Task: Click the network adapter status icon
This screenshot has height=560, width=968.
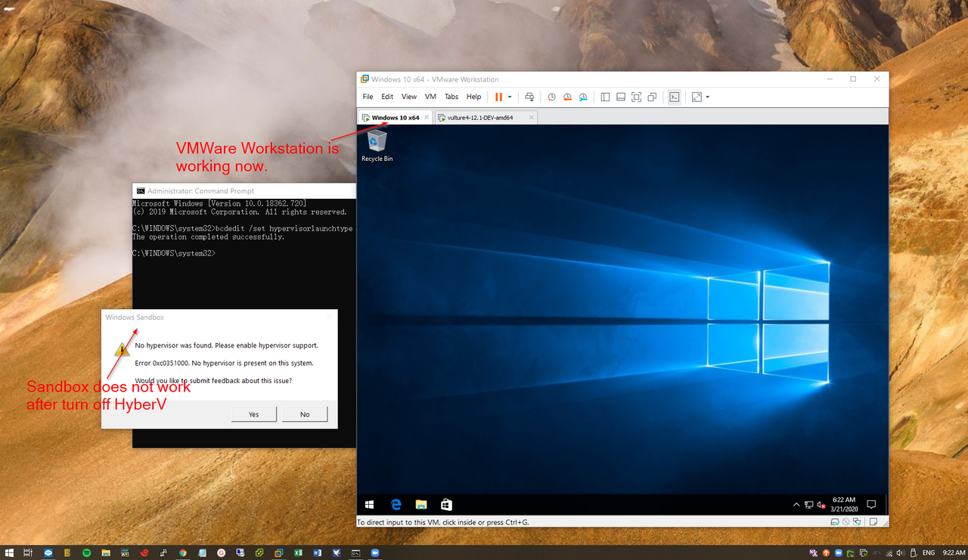Action: coord(857,521)
